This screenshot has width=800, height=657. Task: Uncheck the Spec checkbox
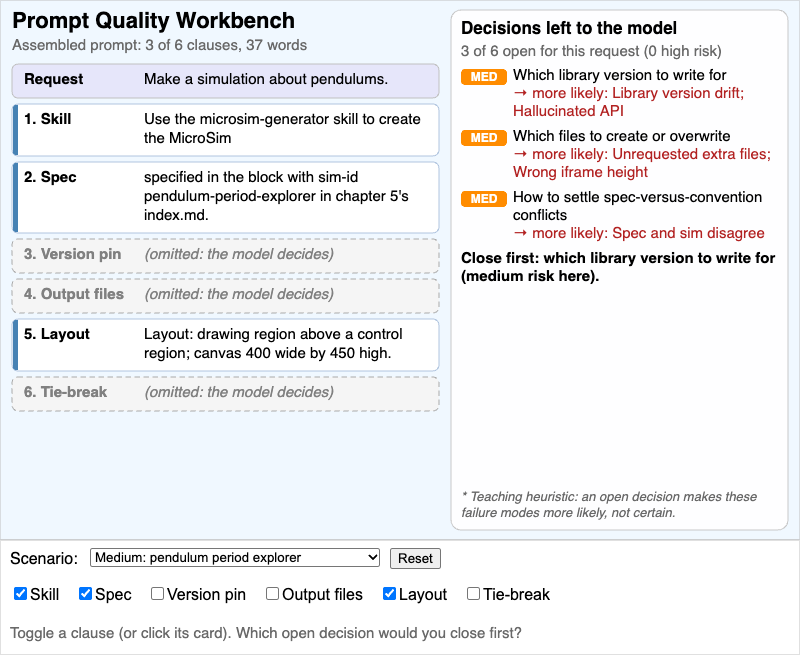(x=85, y=594)
